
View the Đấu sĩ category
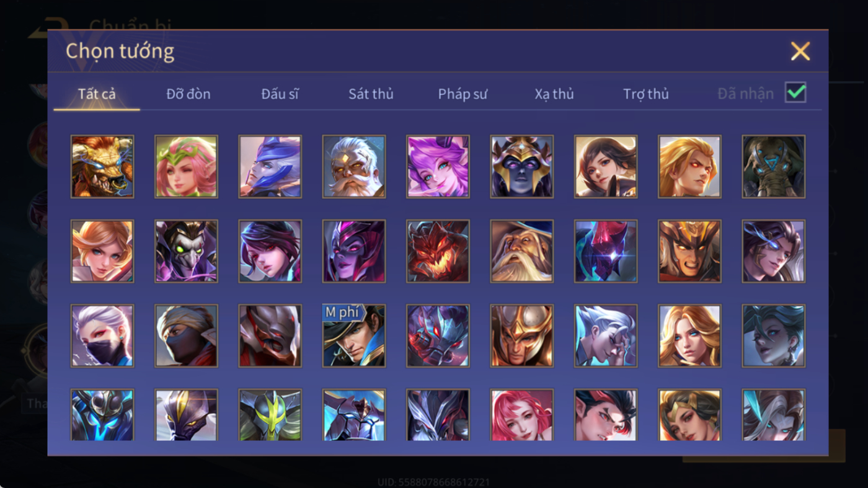click(280, 94)
